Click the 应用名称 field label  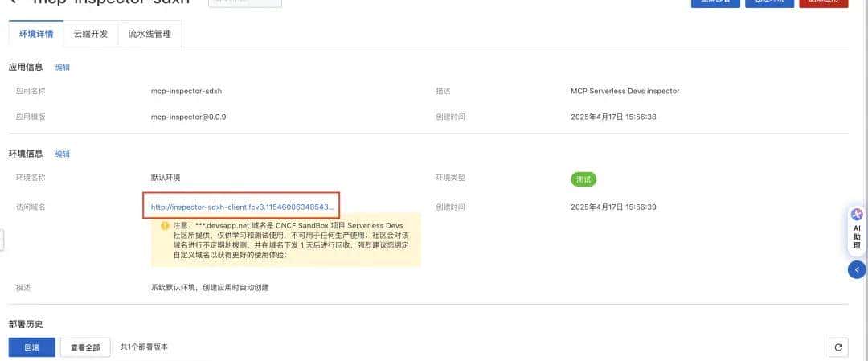pos(31,91)
